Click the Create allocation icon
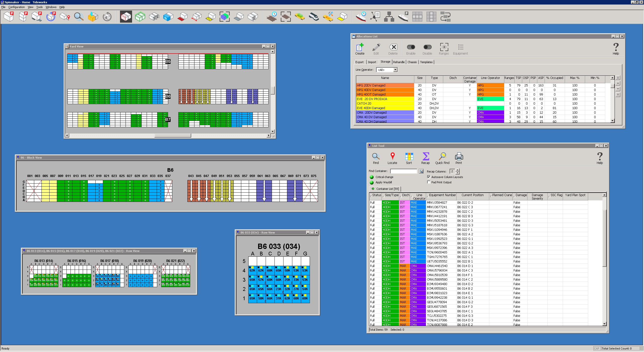Image resolution: width=644 pixels, height=352 pixels. 360,47
